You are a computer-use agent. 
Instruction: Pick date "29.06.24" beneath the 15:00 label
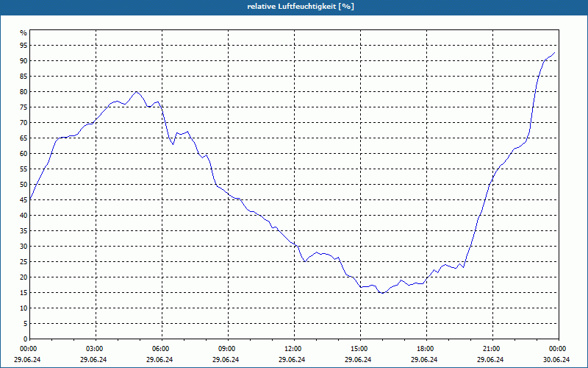coord(358,360)
